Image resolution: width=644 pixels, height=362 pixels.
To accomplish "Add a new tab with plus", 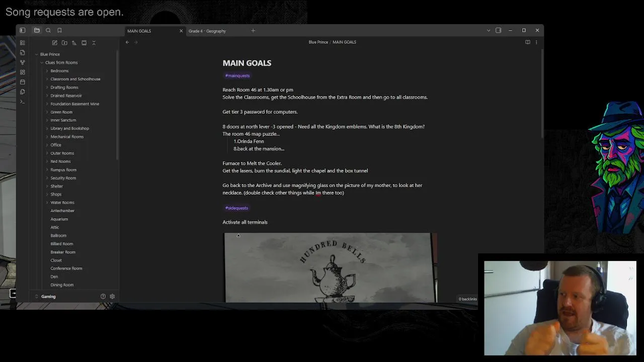I will tap(253, 31).
